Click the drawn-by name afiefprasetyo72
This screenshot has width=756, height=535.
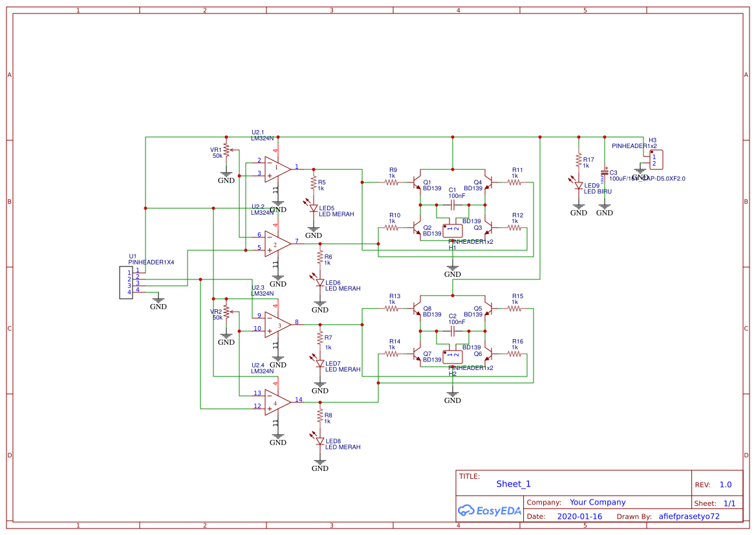pos(688,516)
